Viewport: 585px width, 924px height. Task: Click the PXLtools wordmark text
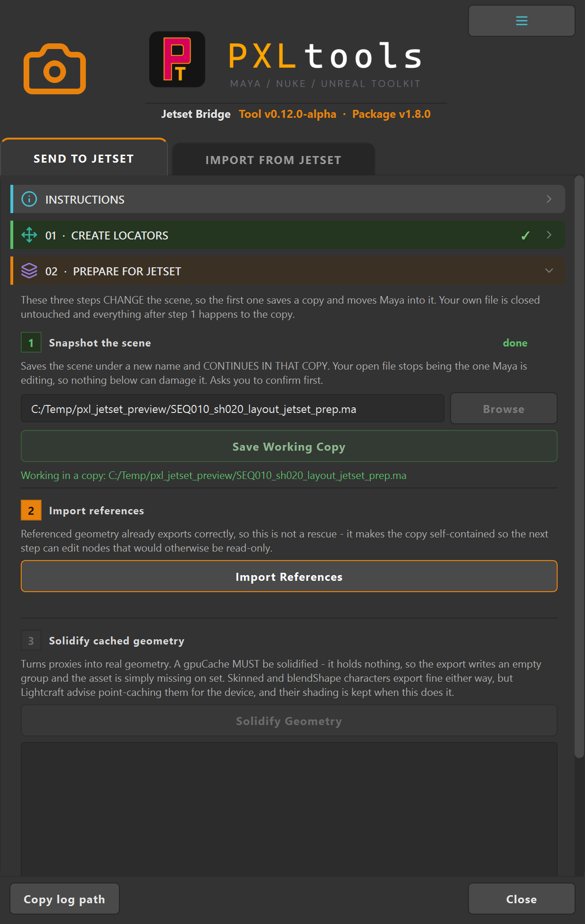pos(325,56)
